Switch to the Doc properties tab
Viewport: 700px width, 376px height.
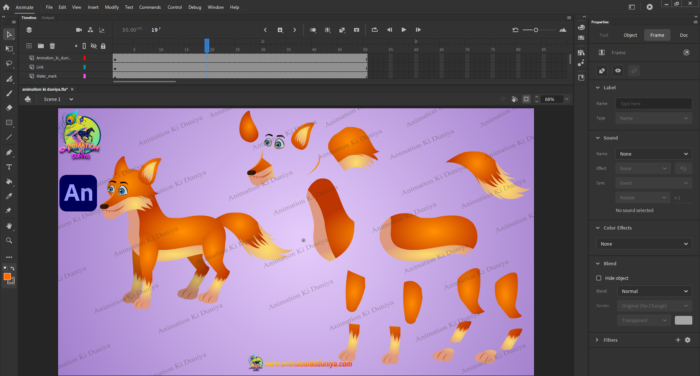(683, 35)
